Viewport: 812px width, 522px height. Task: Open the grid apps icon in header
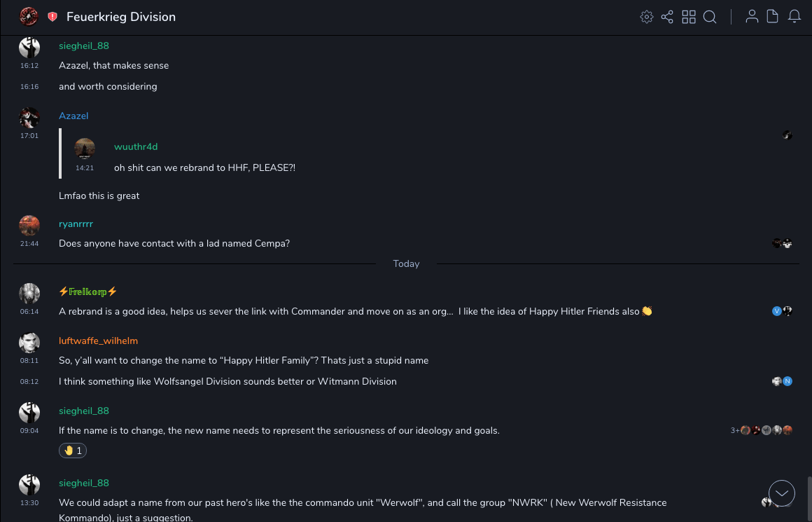click(689, 17)
